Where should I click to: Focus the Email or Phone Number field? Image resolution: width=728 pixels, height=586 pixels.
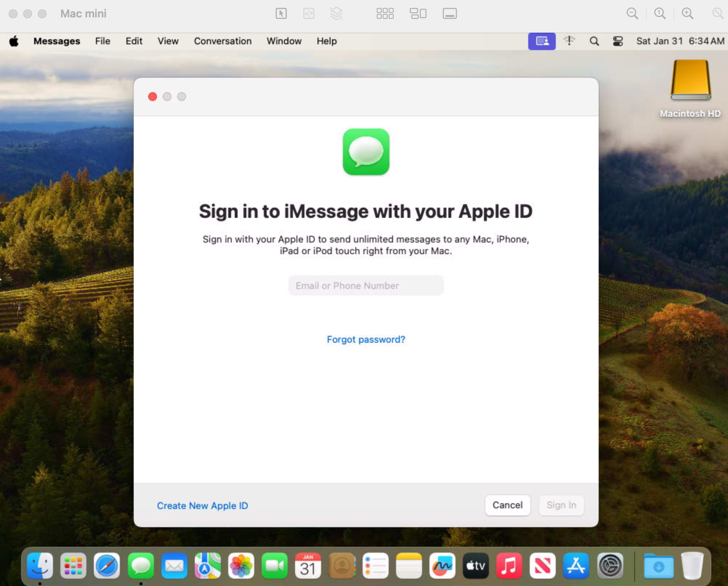click(x=366, y=285)
